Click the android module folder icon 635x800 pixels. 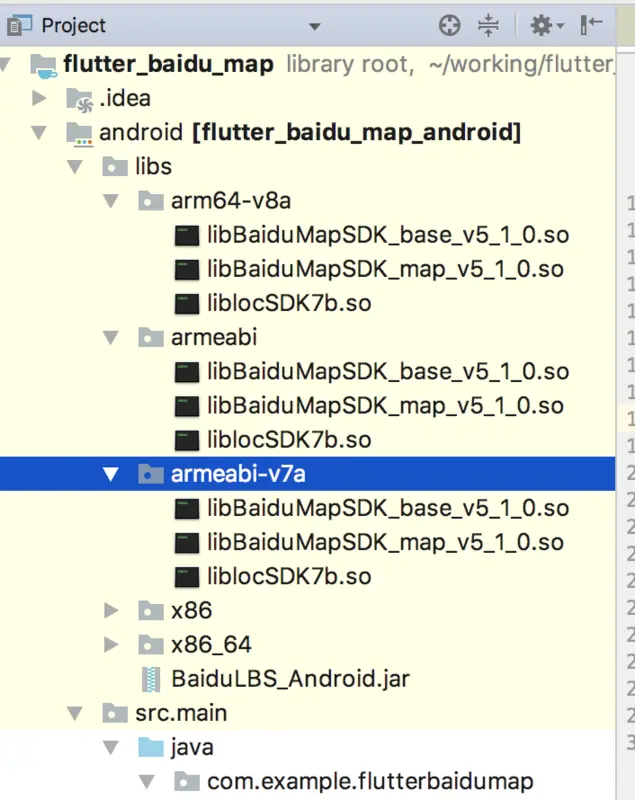80,134
